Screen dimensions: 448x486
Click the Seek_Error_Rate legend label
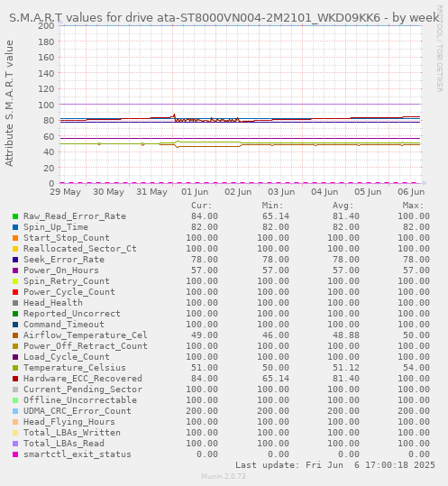coord(64,260)
